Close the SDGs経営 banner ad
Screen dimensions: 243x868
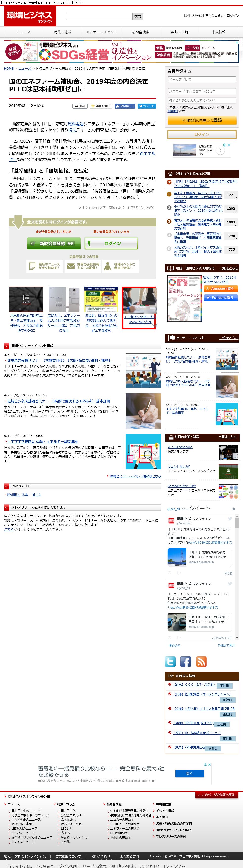[x=237, y=42]
